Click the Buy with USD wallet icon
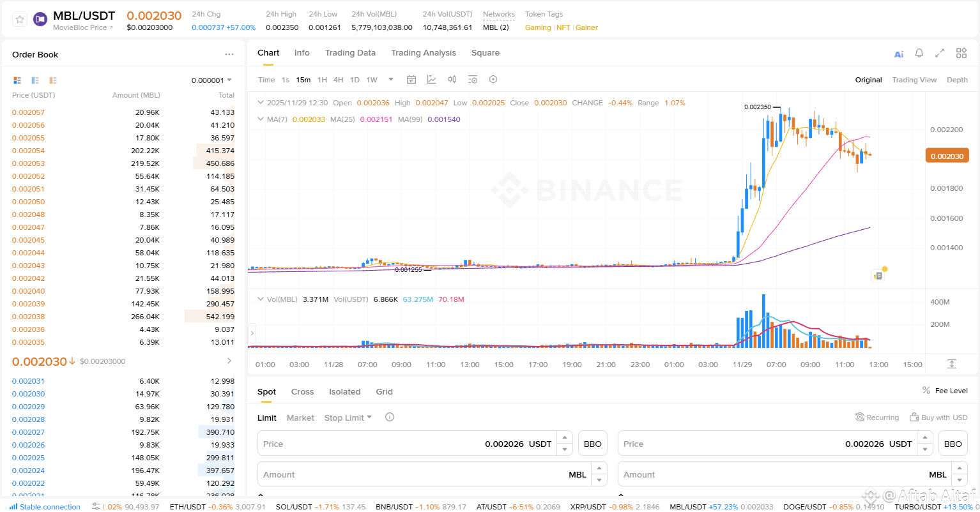Image resolution: width=980 pixels, height=512 pixels. click(x=914, y=418)
